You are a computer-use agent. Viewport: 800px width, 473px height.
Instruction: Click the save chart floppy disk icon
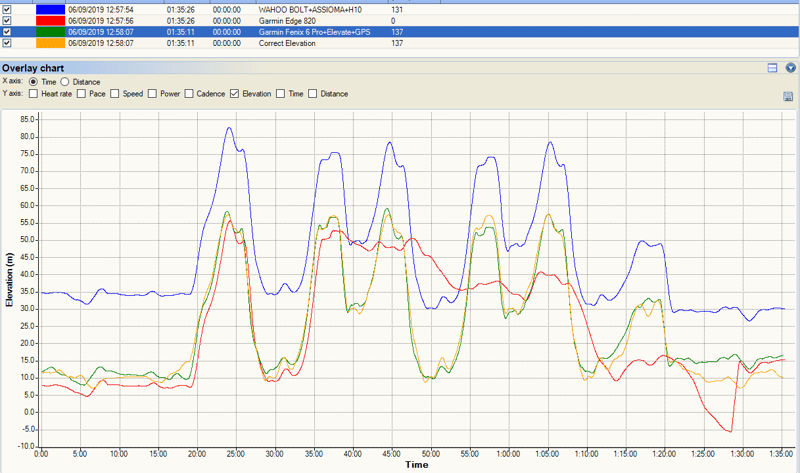tap(789, 96)
